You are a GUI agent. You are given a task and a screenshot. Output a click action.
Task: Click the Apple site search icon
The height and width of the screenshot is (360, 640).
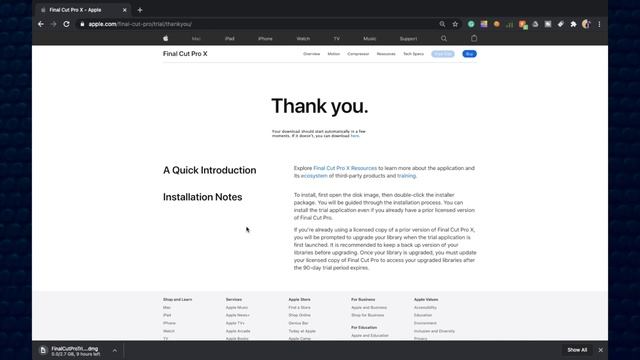click(444, 38)
